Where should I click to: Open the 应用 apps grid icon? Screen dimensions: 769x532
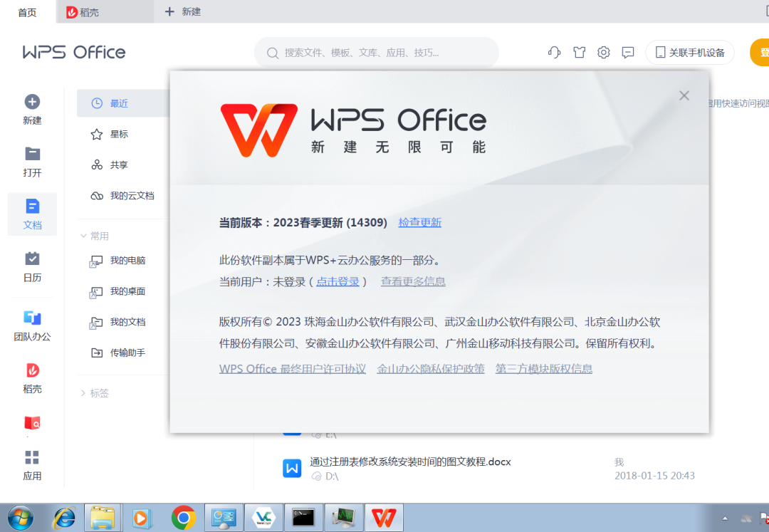pyautogui.click(x=32, y=457)
